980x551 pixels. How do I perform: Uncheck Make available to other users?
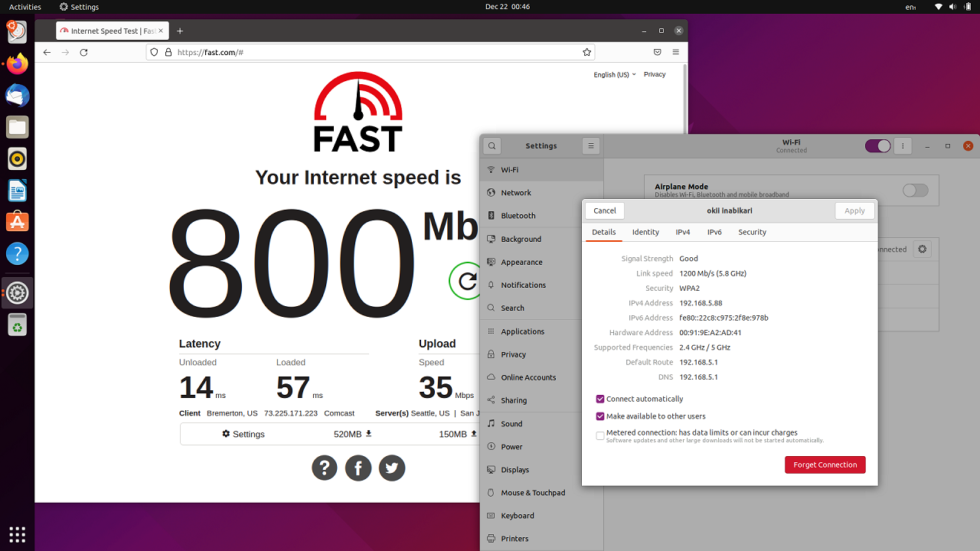600,416
